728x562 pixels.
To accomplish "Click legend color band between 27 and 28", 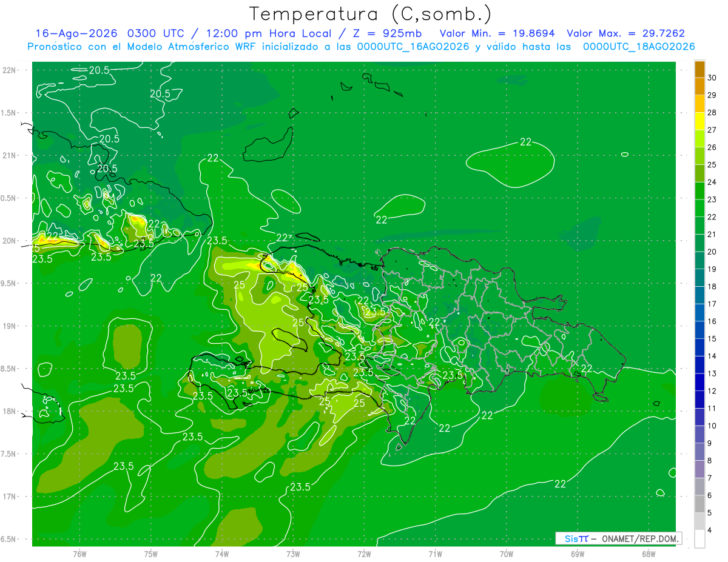I will [699, 121].
